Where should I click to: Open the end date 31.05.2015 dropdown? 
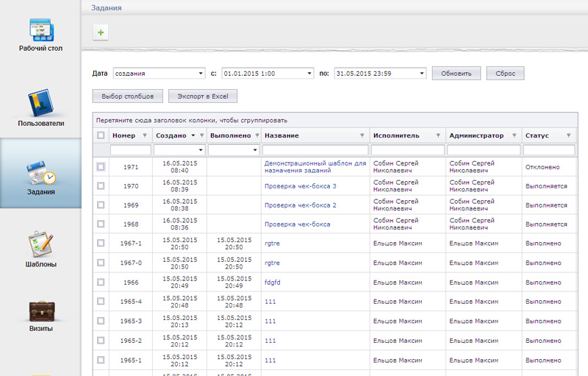point(422,73)
